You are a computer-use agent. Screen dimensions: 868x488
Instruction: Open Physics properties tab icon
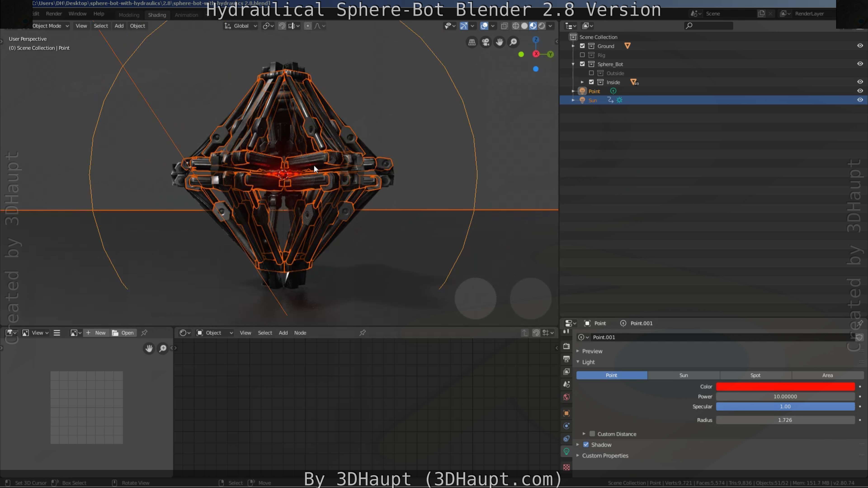point(566,426)
